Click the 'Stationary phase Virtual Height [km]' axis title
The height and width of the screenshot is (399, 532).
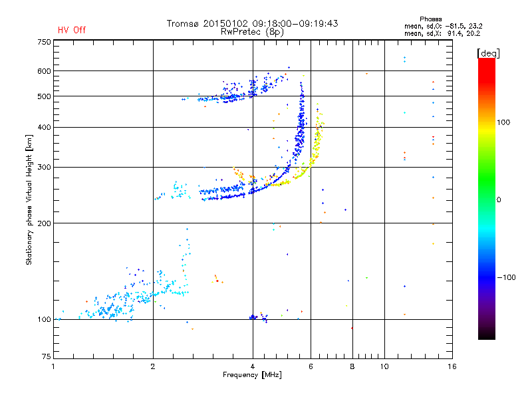[x=29, y=200]
